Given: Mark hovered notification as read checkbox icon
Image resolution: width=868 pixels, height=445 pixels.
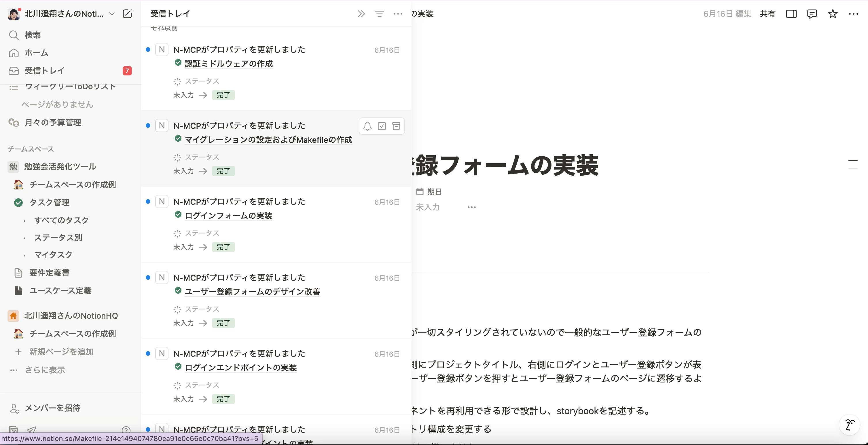Looking at the screenshot, I should [382, 126].
